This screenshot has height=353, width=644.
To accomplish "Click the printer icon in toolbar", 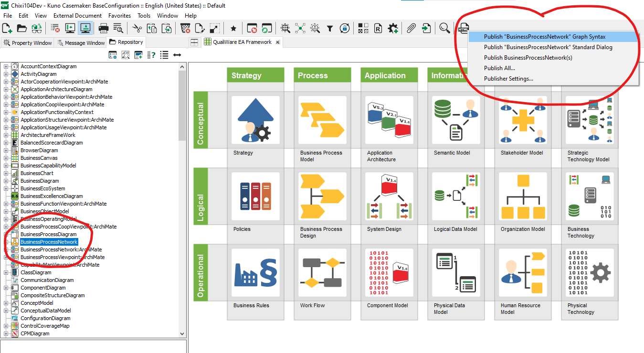I will [x=104, y=29].
